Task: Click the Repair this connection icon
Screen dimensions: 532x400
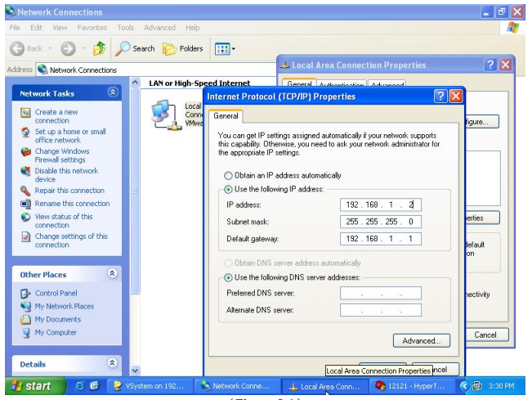Action: pos(25,191)
